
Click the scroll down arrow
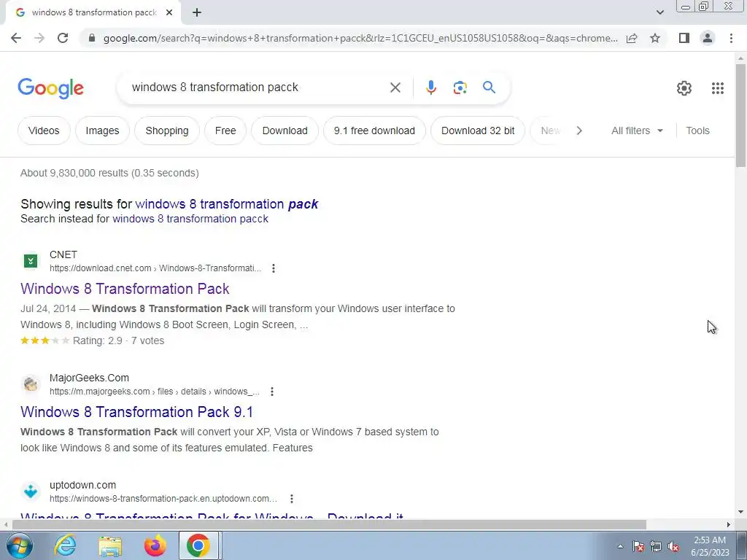point(740,513)
